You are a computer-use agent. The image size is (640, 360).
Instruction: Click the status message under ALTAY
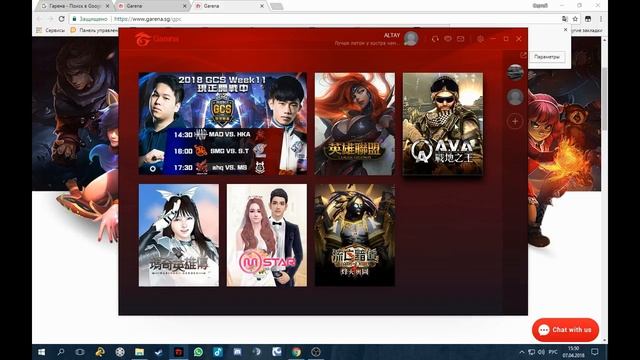(x=366, y=43)
